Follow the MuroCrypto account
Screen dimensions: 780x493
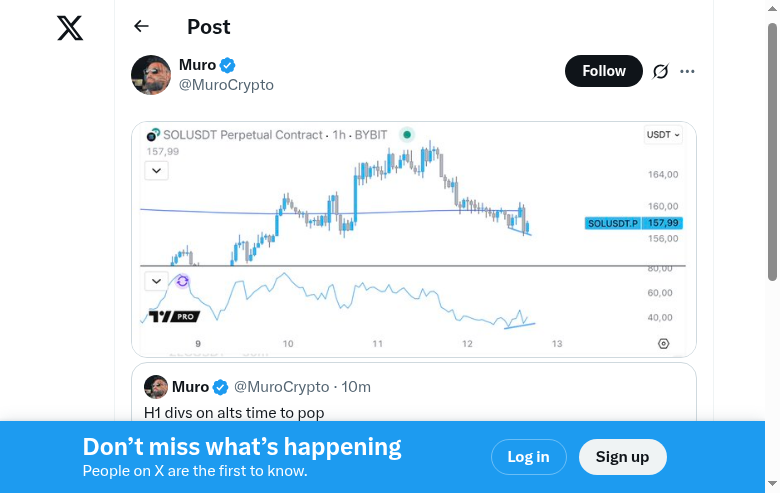point(604,71)
